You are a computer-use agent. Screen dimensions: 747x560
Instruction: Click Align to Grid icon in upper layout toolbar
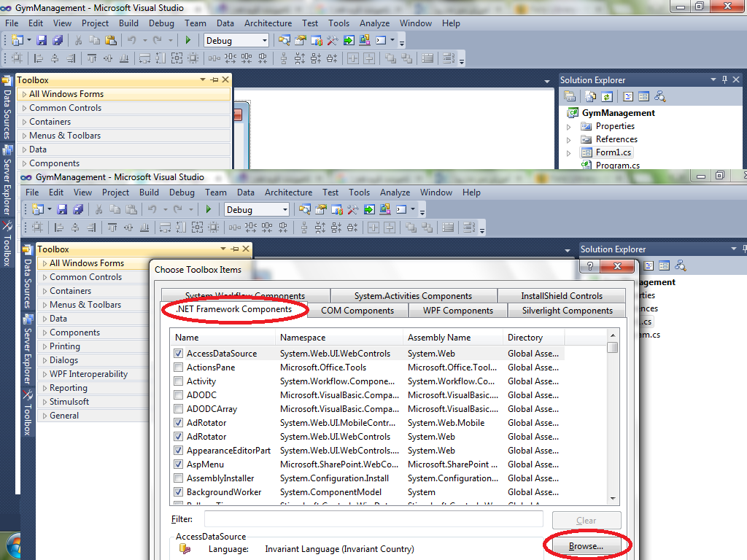(x=18, y=58)
